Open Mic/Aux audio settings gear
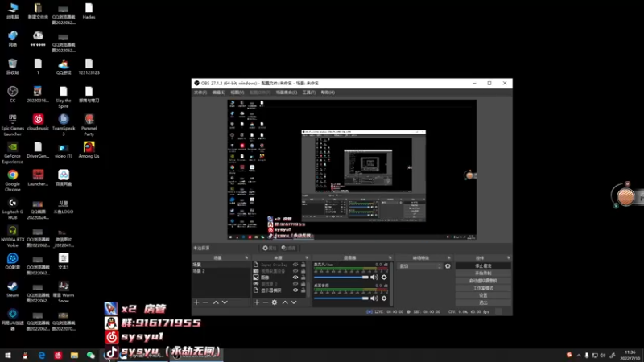This screenshot has height=362, width=644. [x=384, y=278]
